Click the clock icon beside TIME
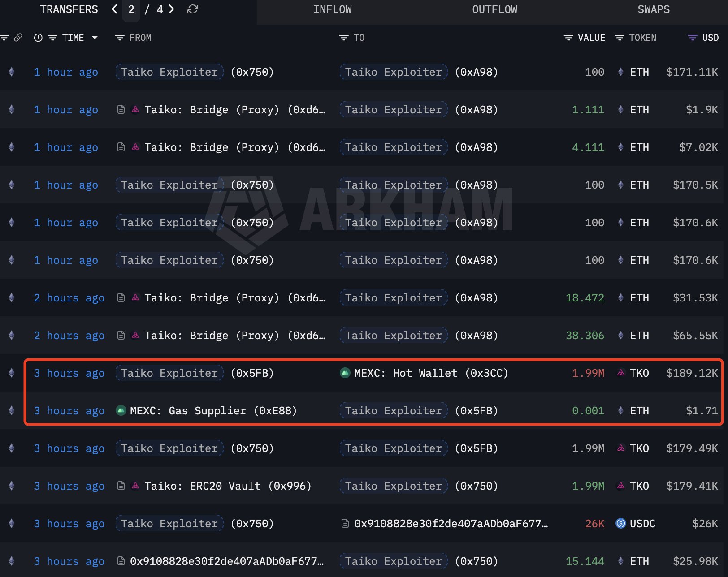This screenshot has width=728, height=577. 38,38
